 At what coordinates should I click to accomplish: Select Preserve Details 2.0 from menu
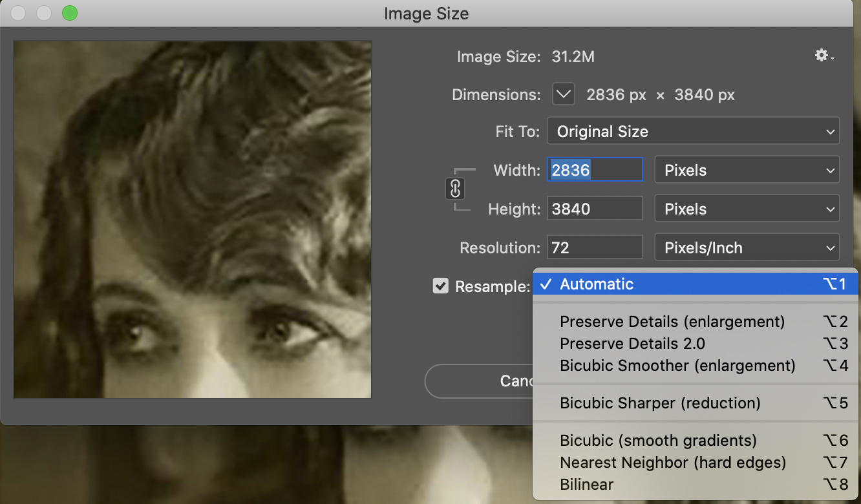point(632,344)
